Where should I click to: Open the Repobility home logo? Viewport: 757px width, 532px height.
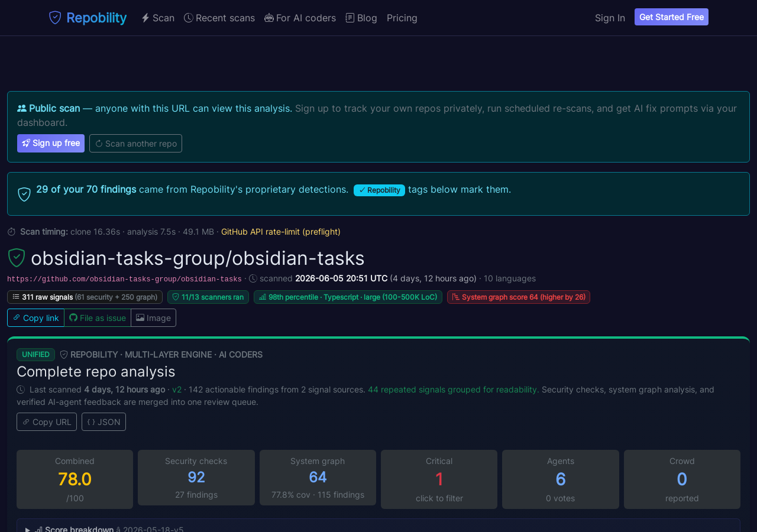(x=88, y=18)
